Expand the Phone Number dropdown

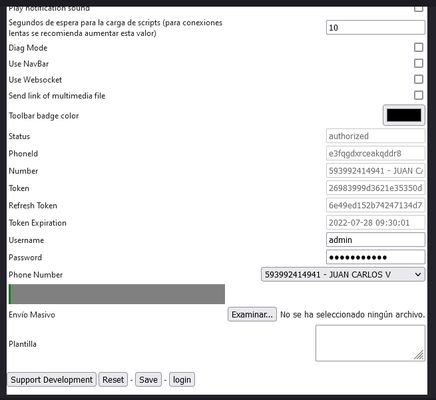point(343,275)
